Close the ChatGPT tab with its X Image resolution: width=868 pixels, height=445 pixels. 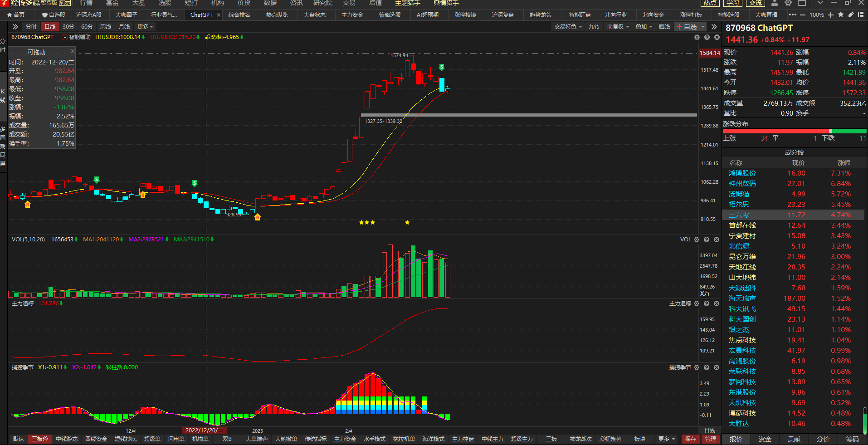[x=219, y=15]
